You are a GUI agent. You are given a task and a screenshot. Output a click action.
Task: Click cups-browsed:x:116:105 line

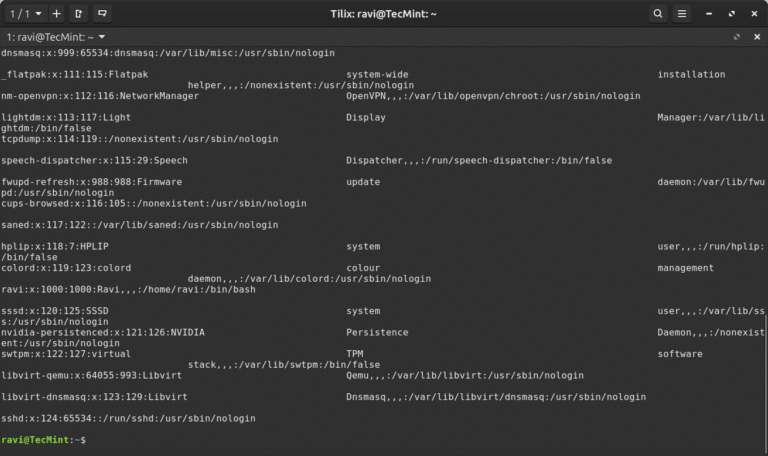coord(154,203)
